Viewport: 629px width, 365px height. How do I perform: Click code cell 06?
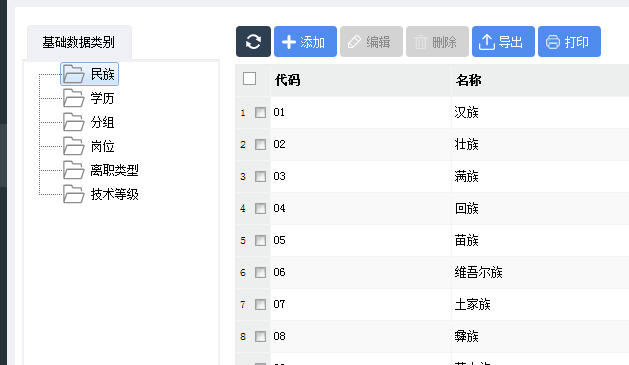[361, 272]
